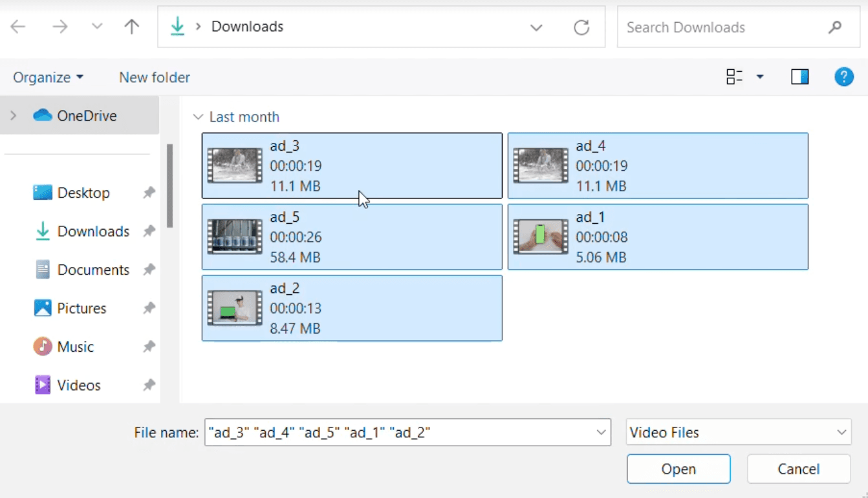Select OneDrive in the sidebar
Screen dimensions: 868x498
coord(80,116)
